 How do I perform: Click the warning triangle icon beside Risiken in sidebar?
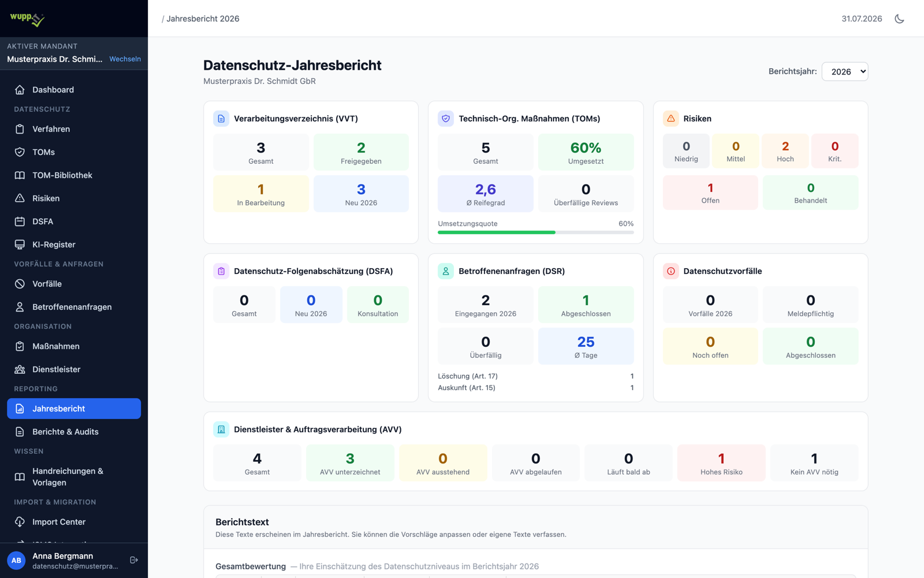click(20, 198)
